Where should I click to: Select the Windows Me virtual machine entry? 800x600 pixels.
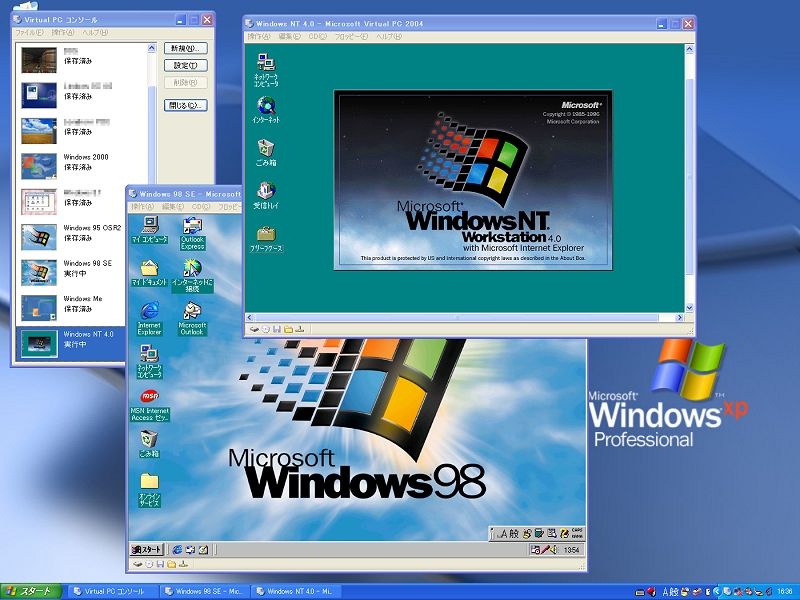(x=71, y=307)
